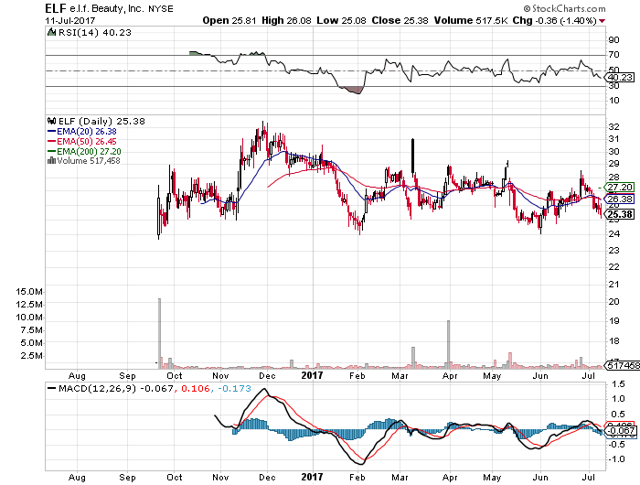
Task: Click the ELF (Daily) 25.38 legend label
Action: point(102,121)
